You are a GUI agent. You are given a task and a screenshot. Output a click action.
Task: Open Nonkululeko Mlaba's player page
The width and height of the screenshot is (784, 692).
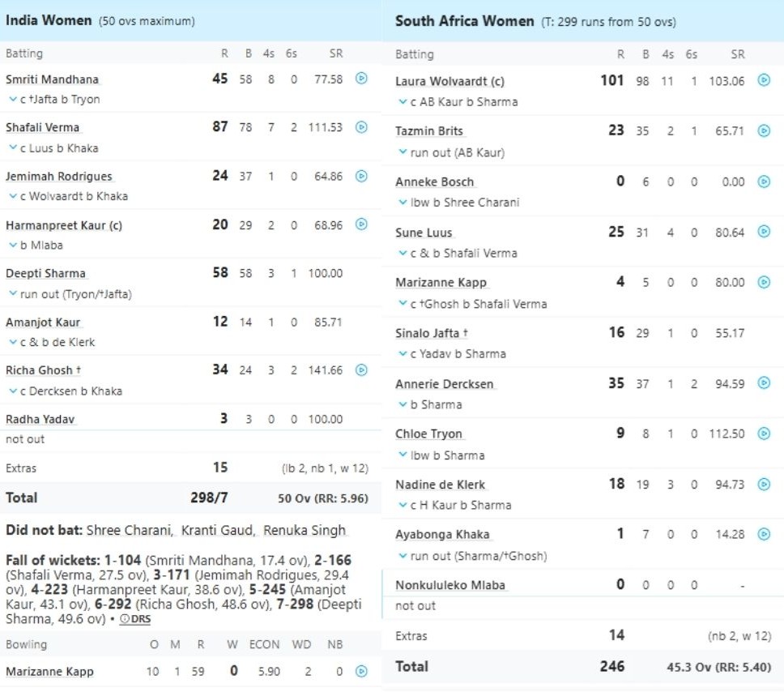click(450, 585)
